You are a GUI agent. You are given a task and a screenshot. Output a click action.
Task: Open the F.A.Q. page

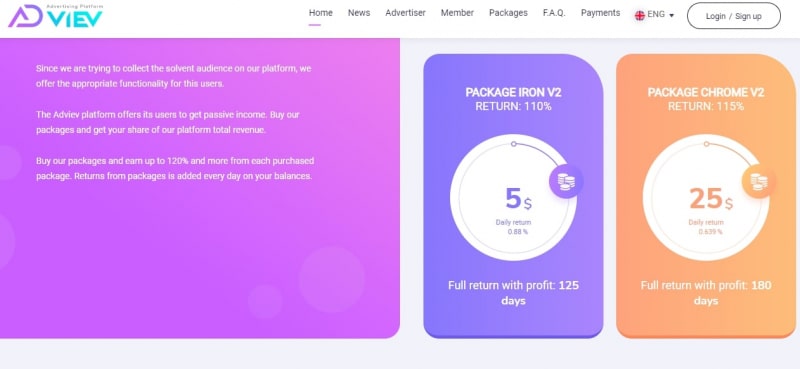[554, 13]
